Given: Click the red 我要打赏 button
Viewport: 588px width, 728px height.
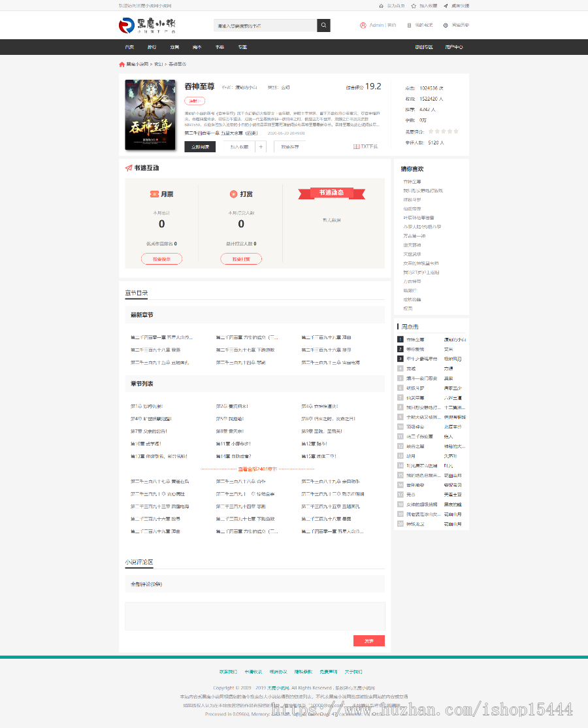Looking at the screenshot, I should [241, 259].
